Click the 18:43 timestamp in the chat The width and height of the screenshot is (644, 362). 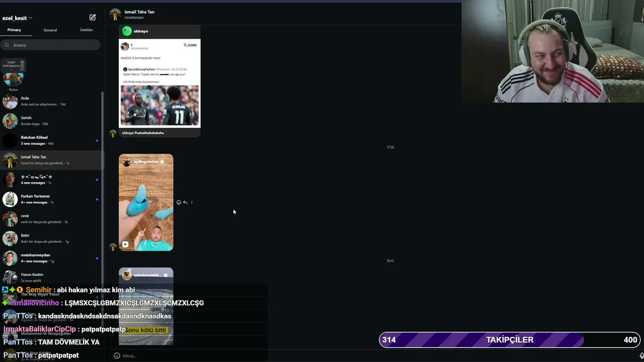pyautogui.click(x=390, y=261)
